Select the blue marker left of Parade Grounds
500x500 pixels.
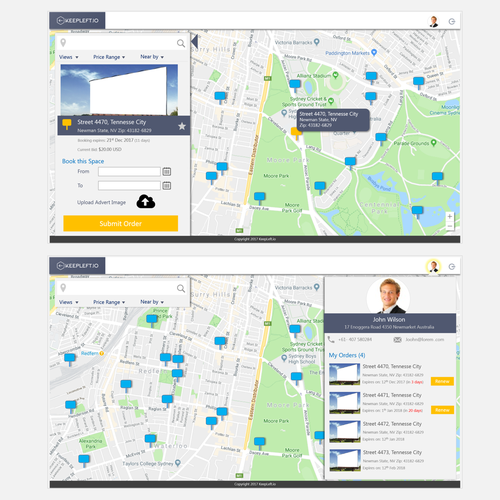coord(381,139)
